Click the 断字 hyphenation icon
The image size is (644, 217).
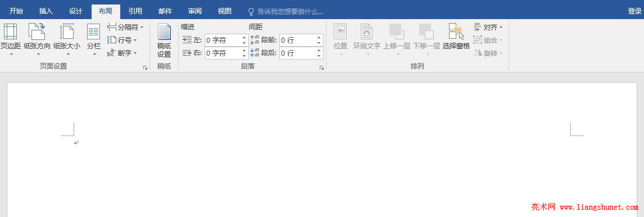pos(111,53)
